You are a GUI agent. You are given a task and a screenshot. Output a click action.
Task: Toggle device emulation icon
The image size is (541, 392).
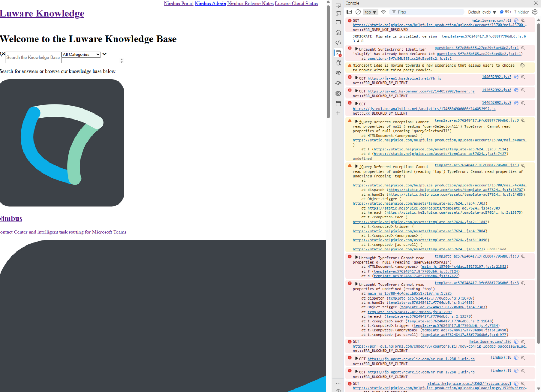click(x=338, y=14)
